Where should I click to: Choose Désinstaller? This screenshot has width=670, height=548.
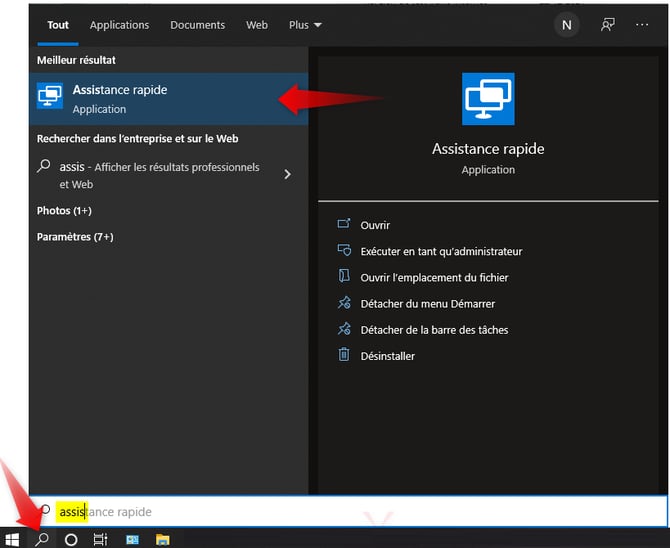[x=388, y=356]
